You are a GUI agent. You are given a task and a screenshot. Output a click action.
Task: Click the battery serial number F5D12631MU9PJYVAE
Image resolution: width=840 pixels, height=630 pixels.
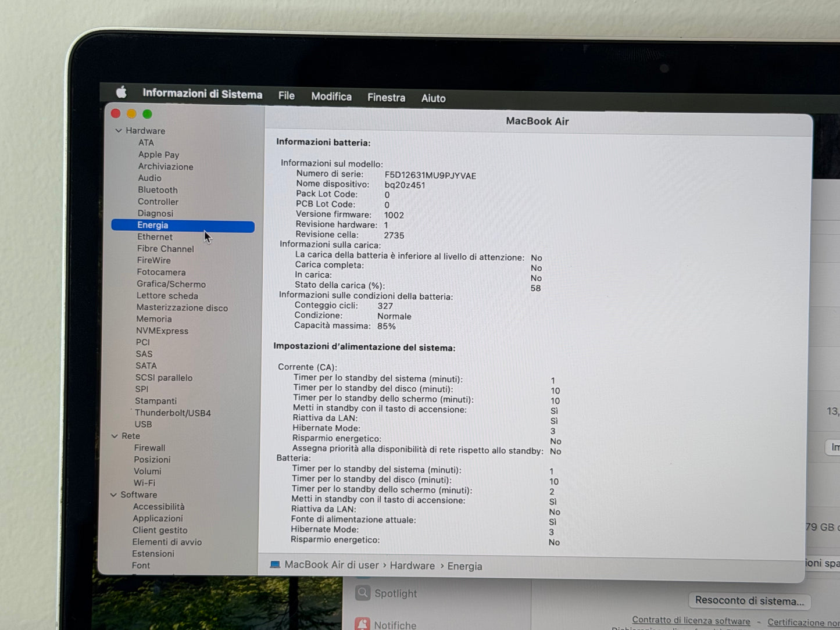[430, 176]
